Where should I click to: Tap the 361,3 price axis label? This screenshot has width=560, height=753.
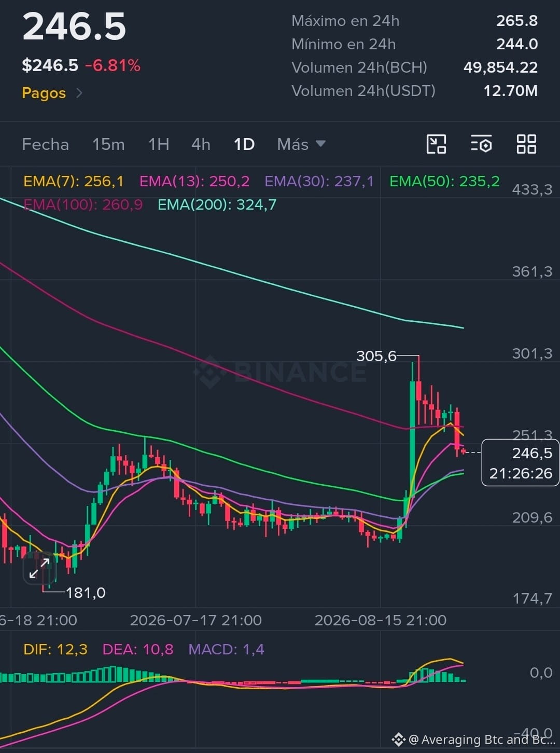532,271
